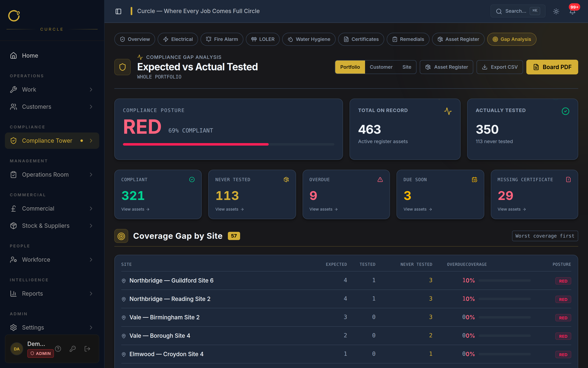Screen dimensions: 588x368
Task: Switch to the Fire Alarm tab
Action: (222, 39)
